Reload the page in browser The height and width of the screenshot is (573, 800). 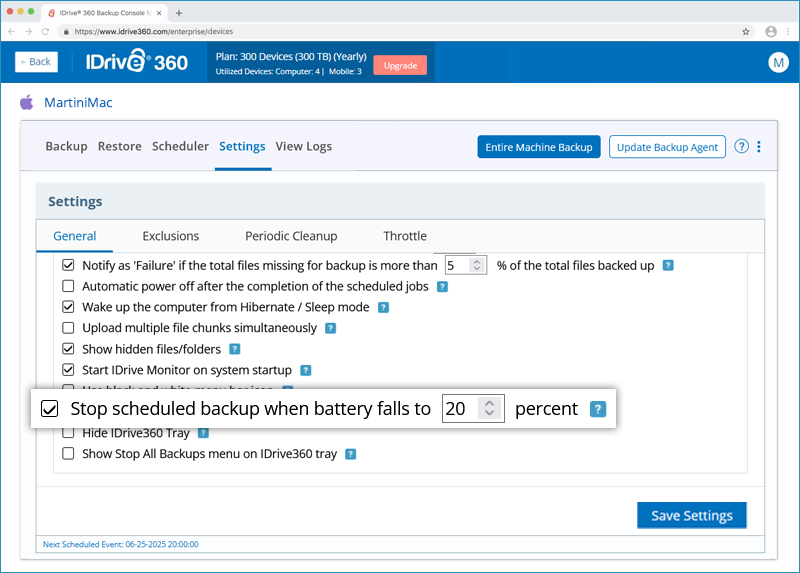pyautogui.click(x=45, y=32)
